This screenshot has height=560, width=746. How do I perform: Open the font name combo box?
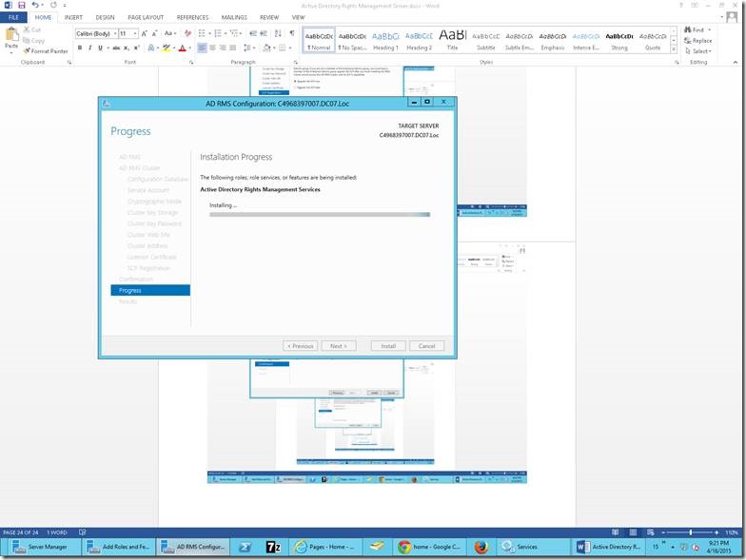pyautogui.click(x=97, y=34)
